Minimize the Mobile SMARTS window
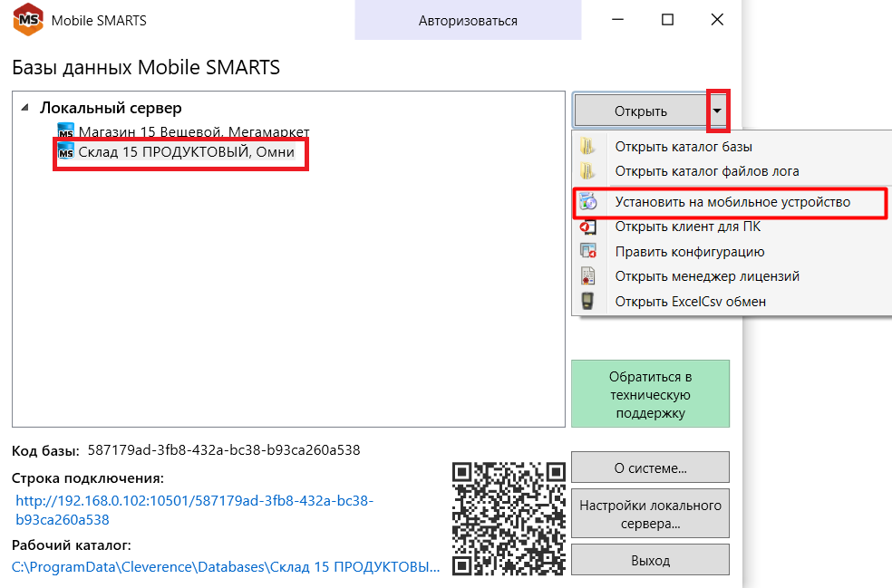Screen dimensions: 892x588 pyautogui.click(x=618, y=20)
